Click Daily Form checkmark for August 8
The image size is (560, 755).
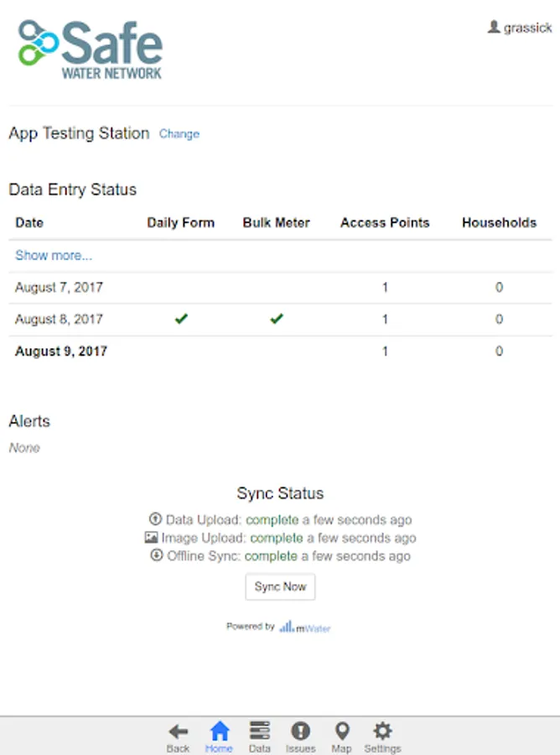point(181,319)
